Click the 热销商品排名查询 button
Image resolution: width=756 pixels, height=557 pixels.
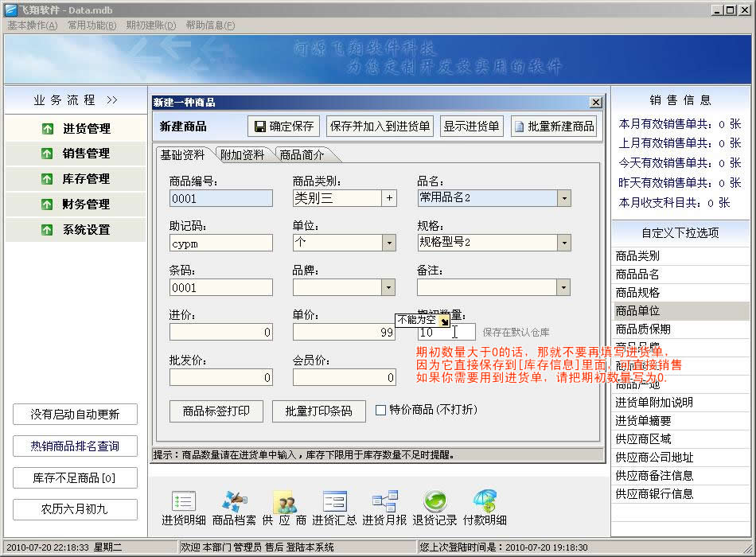click(75, 446)
